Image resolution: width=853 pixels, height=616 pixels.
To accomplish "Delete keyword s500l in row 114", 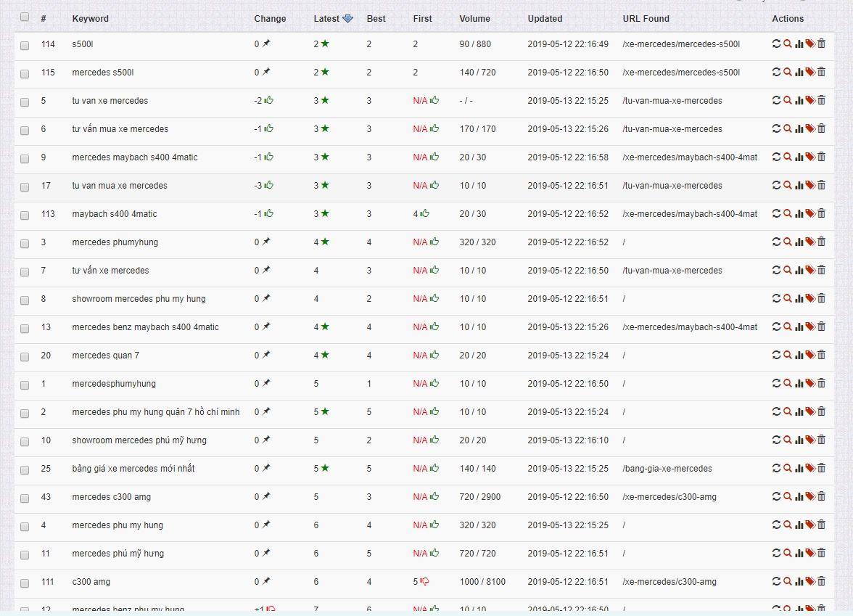I will [x=821, y=44].
